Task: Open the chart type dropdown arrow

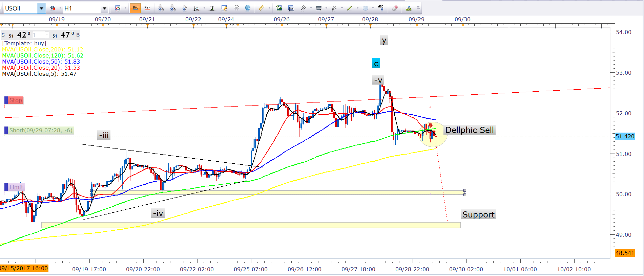Action: click(125, 8)
